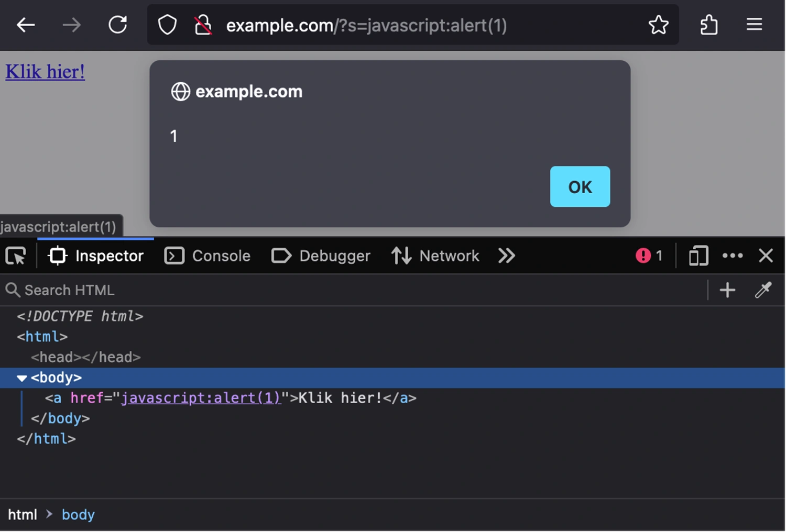Switch to the Network tab
Screen dimensions: 786x532
coord(435,256)
